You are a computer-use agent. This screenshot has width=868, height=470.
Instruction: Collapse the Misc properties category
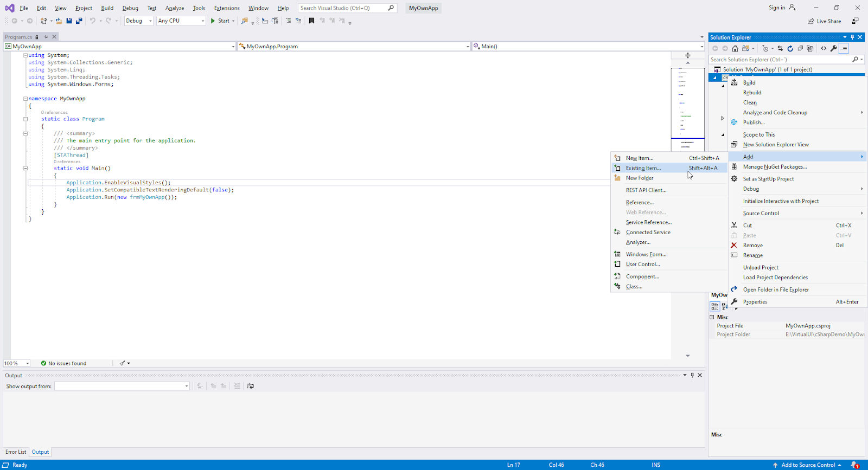[x=712, y=317]
